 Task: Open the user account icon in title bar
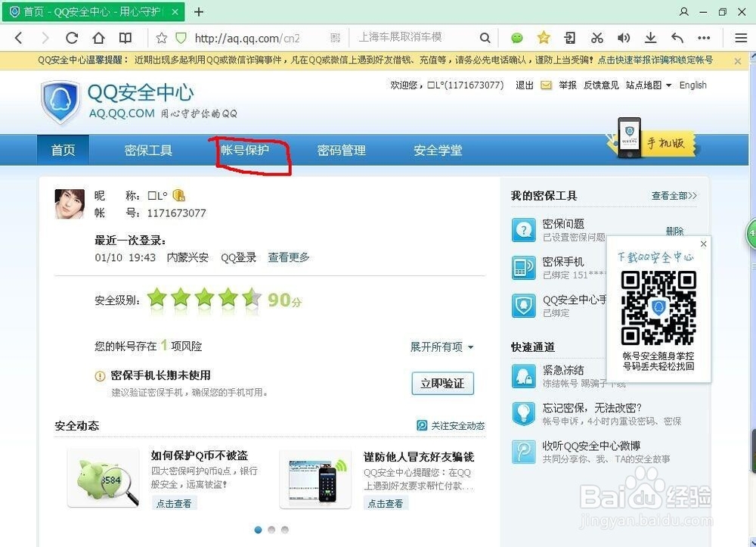tap(683, 11)
